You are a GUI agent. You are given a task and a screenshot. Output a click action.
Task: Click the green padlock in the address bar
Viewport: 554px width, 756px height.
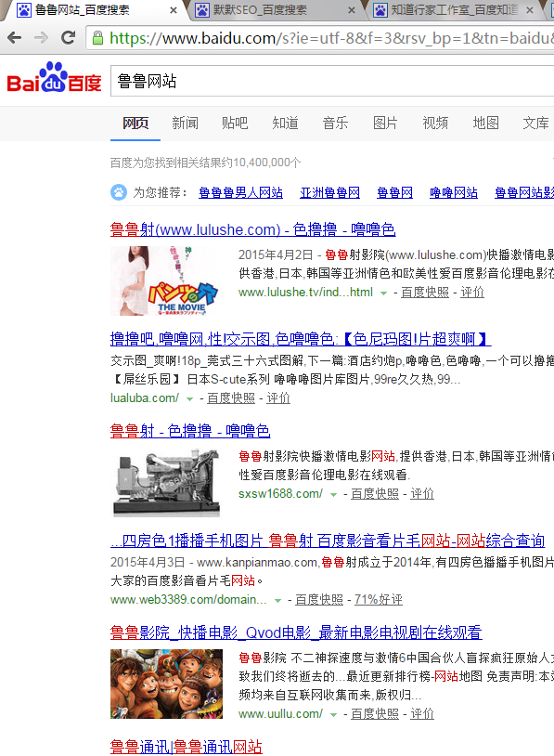[97, 38]
